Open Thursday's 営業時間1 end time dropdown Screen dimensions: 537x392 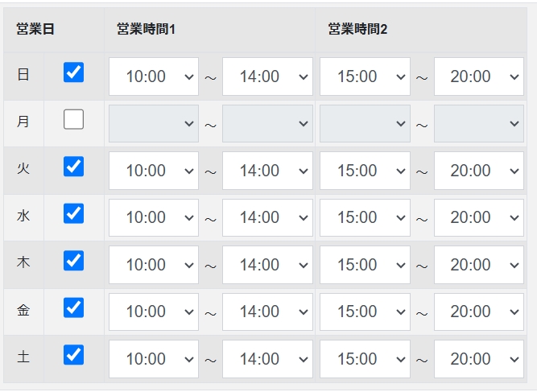[267, 265]
